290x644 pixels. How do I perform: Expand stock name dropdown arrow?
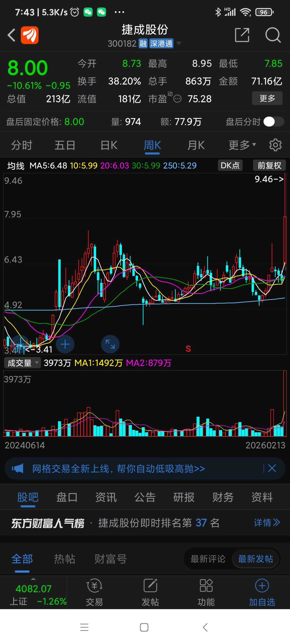click(179, 43)
